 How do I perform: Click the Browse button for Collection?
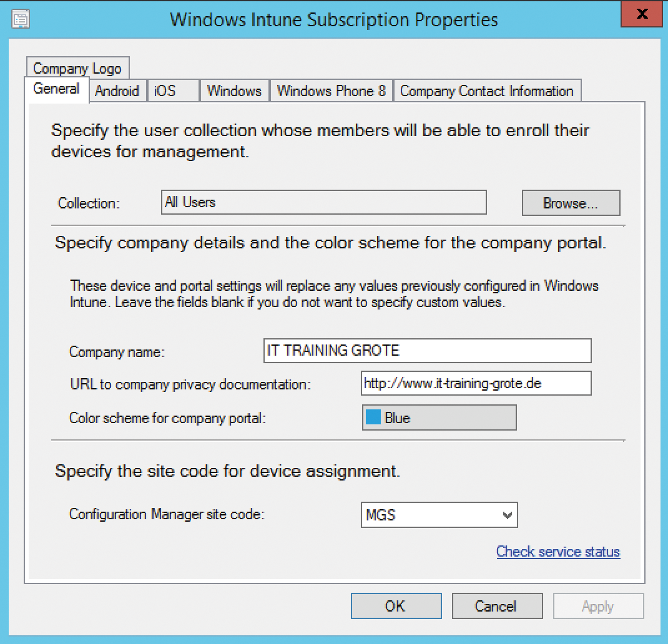(570, 203)
